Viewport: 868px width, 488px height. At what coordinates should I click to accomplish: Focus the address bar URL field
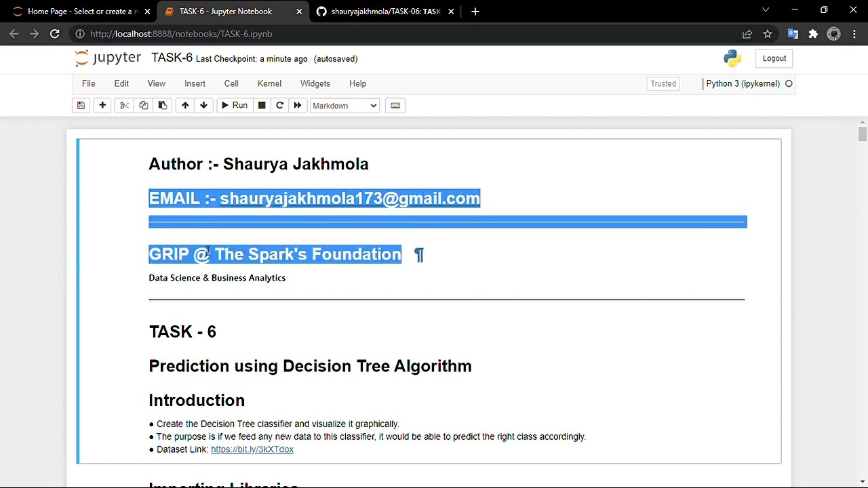coord(407,34)
